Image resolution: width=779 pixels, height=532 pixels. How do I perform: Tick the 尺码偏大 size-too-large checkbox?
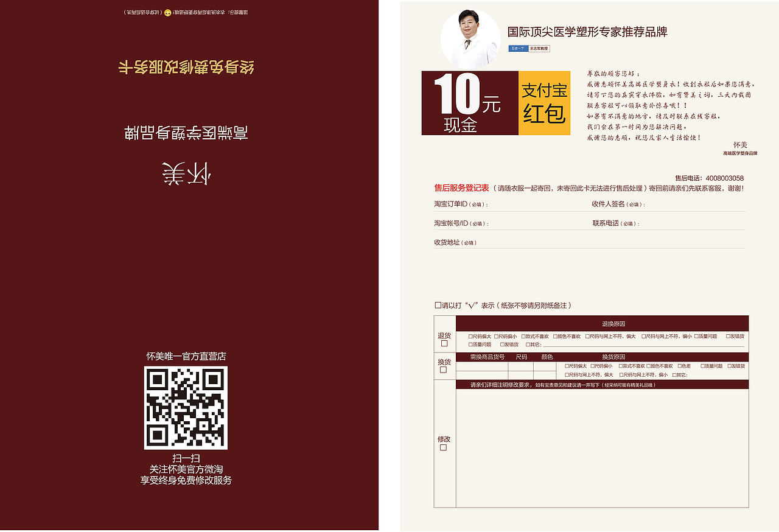(471, 335)
